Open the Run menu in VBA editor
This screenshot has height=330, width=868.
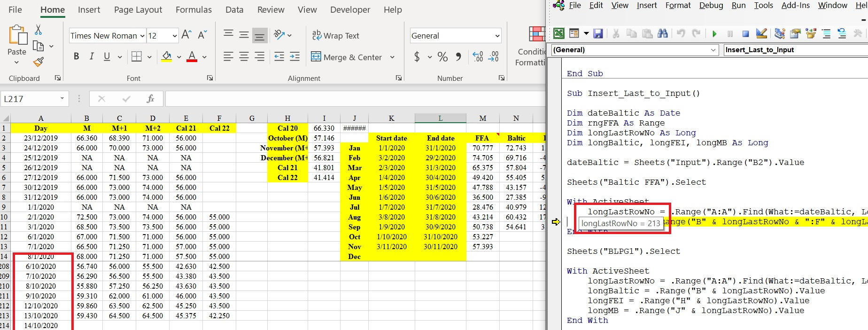[738, 5]
